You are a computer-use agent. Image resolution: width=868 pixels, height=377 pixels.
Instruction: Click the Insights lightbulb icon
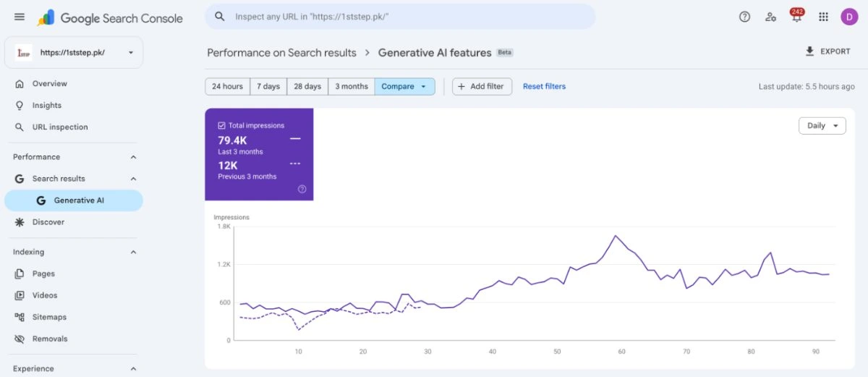tap(20, 106)
